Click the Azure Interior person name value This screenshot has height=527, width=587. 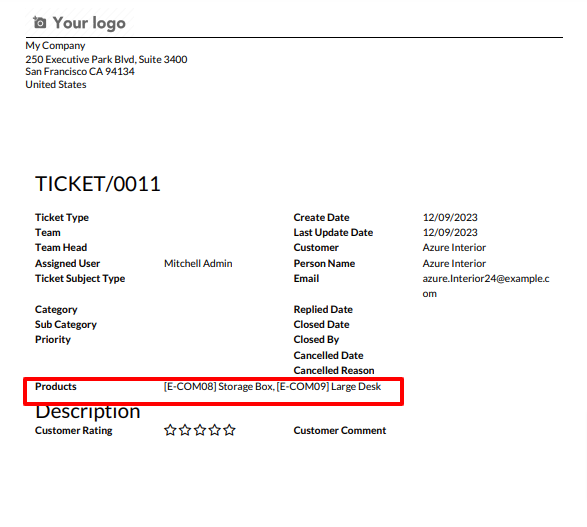(x=454, y=264)
